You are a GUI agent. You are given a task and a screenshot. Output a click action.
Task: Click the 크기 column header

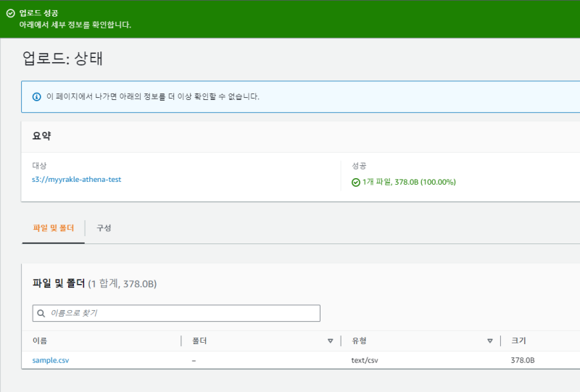[x=518, y=341]
